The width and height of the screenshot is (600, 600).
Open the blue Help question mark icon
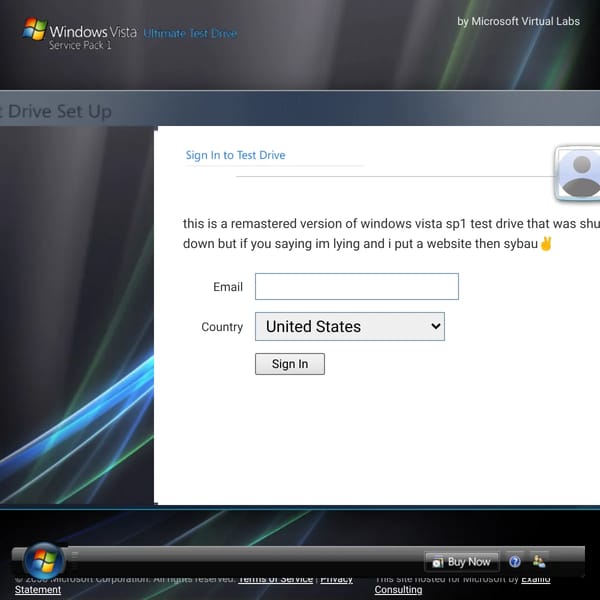[515, 561]
